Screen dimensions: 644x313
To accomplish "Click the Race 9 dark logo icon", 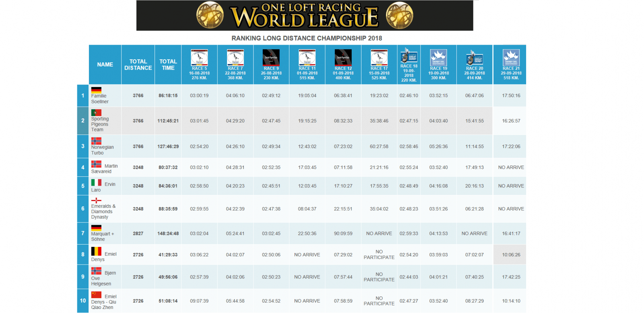I will click(x=271, y=57).
